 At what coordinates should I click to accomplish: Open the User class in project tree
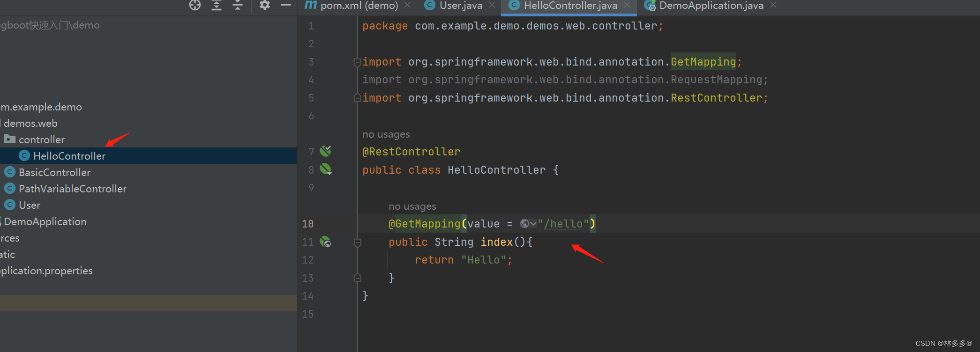click(x=30, y=205)
